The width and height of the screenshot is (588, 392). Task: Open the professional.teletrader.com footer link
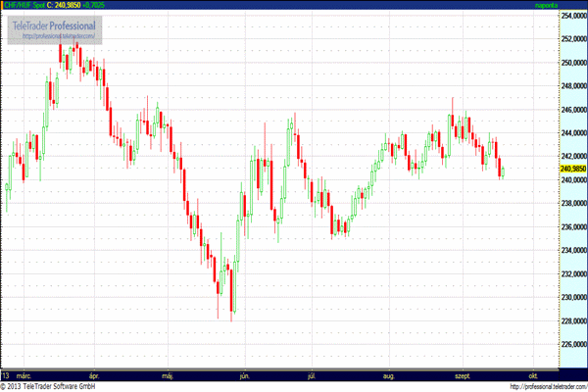[x=542, y=386]
